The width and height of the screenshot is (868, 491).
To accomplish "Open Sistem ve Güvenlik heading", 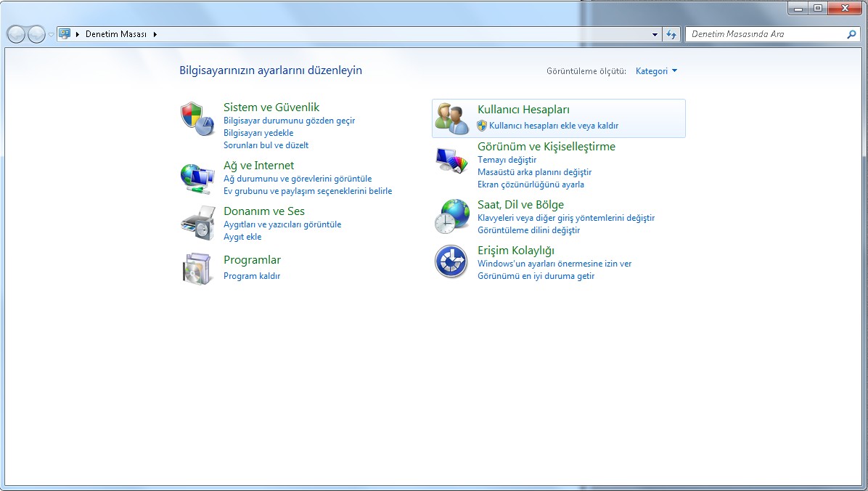I will [x=271, y=107].
